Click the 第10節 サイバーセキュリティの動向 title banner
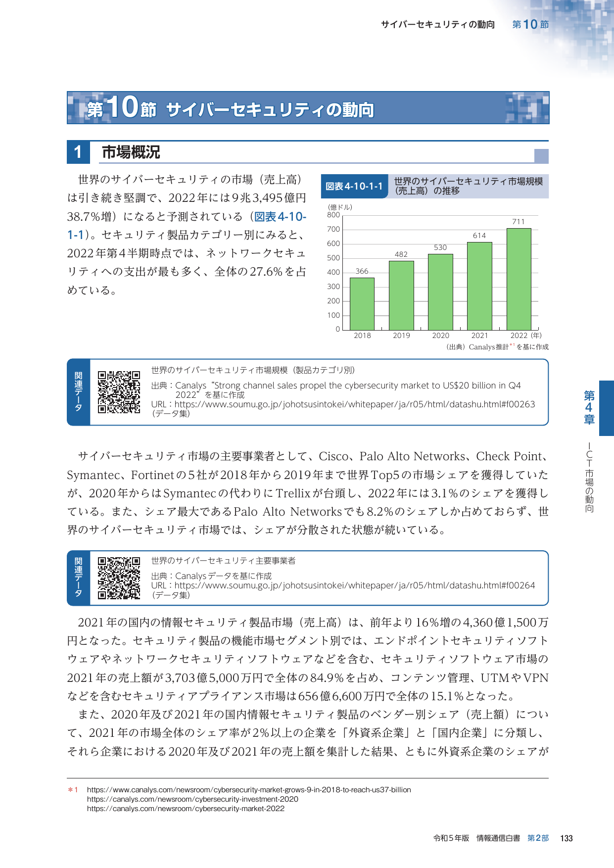Viewport: 614px width, 868px height. [308, 107]
